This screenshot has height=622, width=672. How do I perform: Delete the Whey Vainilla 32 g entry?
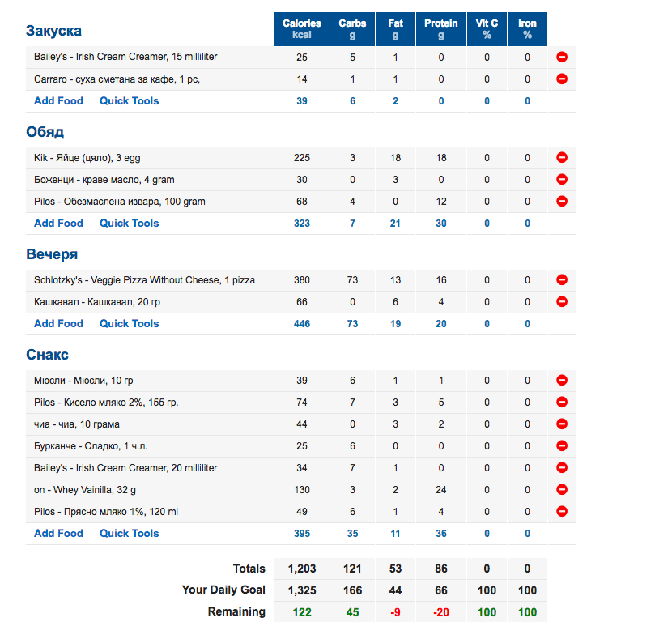[x=562, y=490]
